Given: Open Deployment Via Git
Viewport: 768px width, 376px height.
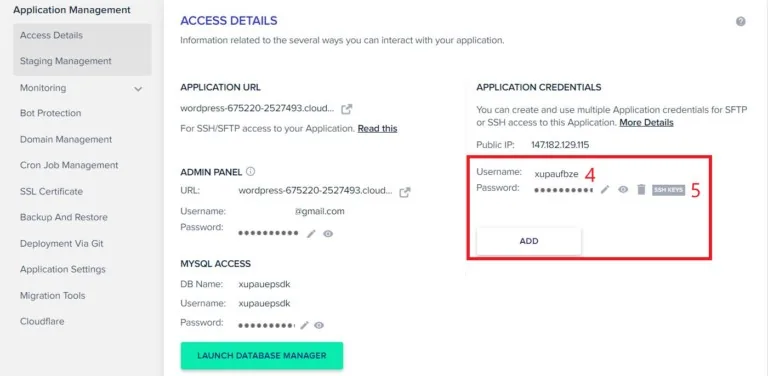Looking at the screenshot, I should click(62, 243).
